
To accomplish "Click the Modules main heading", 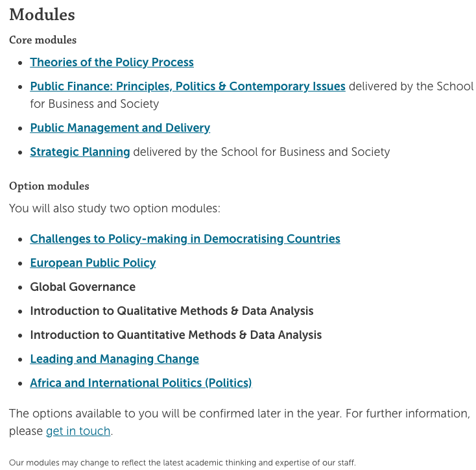I will (42, 14).
